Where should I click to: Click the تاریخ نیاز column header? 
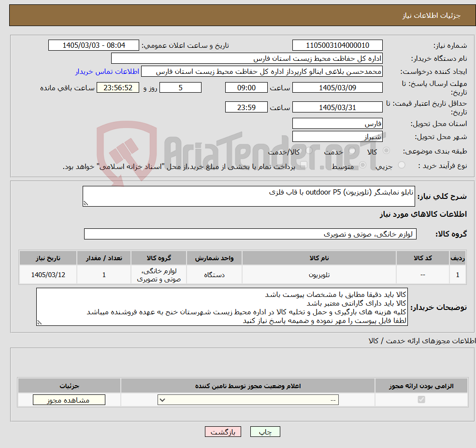[48, 258]
